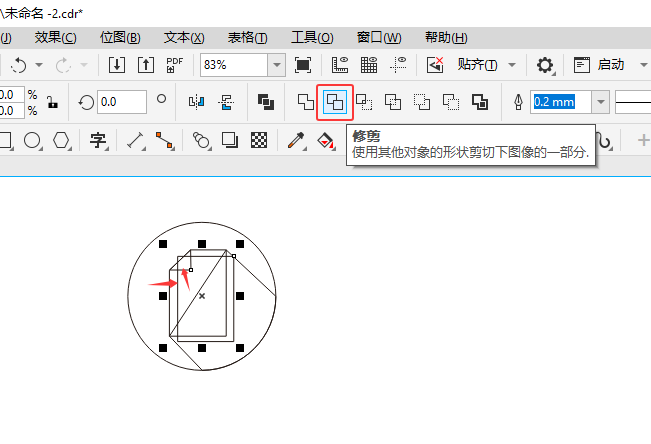
Task: Select the Ellipse tool
Action: (x=32, y=140)
